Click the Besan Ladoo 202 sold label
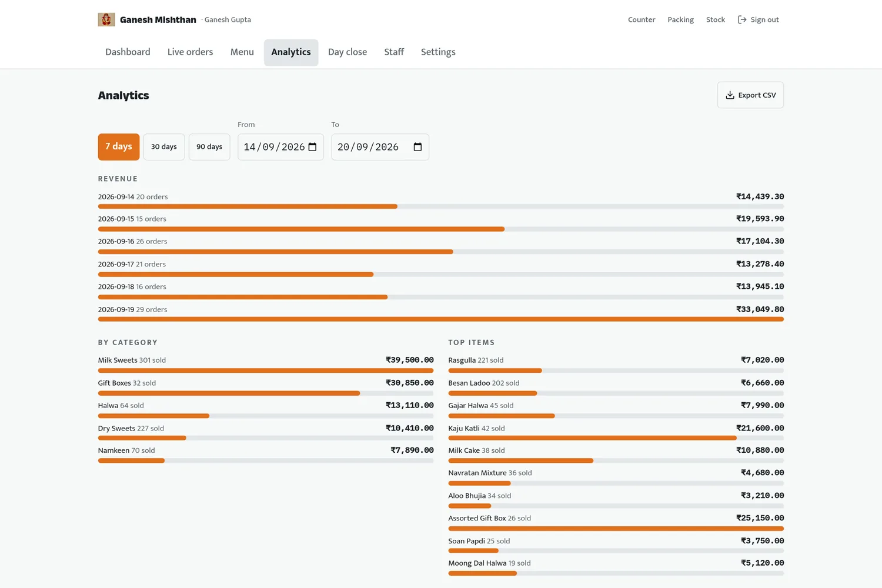The height and width of the screenshot is (588, 882). [x=484, y=383]
